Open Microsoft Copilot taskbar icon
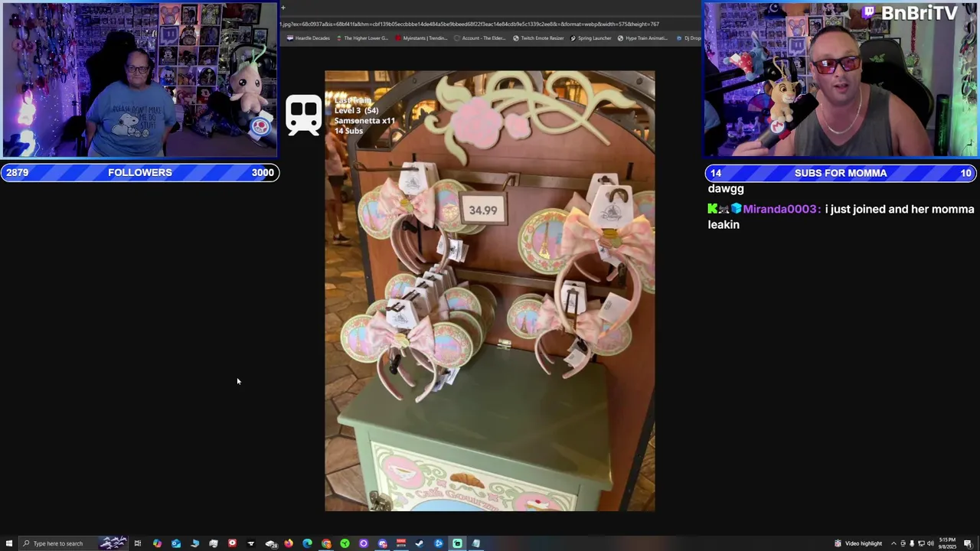980x551 pixels. pos(157,543)
